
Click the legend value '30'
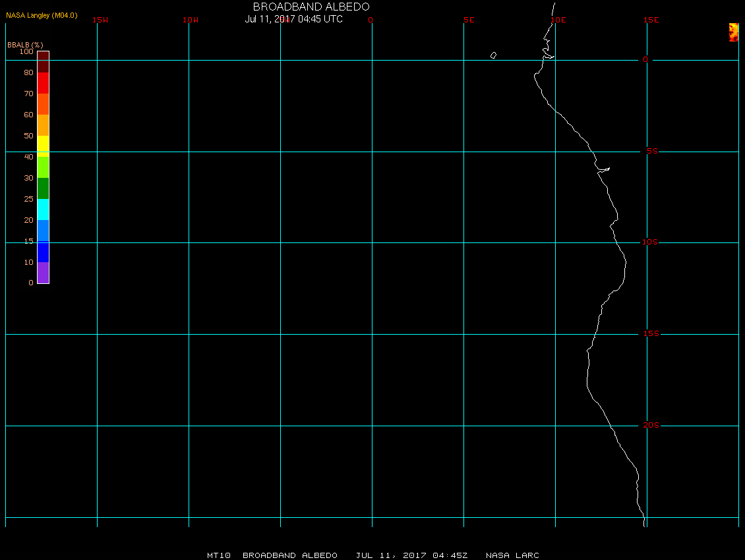[x=28, y=178]
